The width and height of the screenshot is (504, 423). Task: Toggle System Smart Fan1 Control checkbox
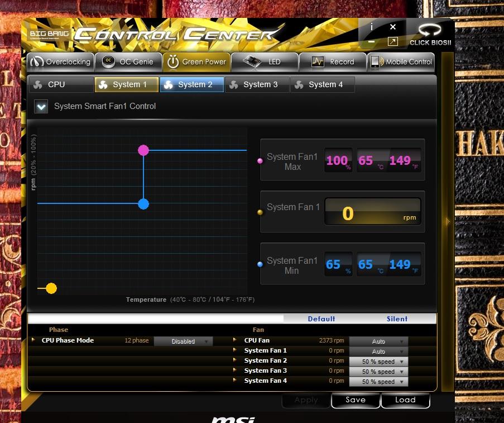point(41,107)
